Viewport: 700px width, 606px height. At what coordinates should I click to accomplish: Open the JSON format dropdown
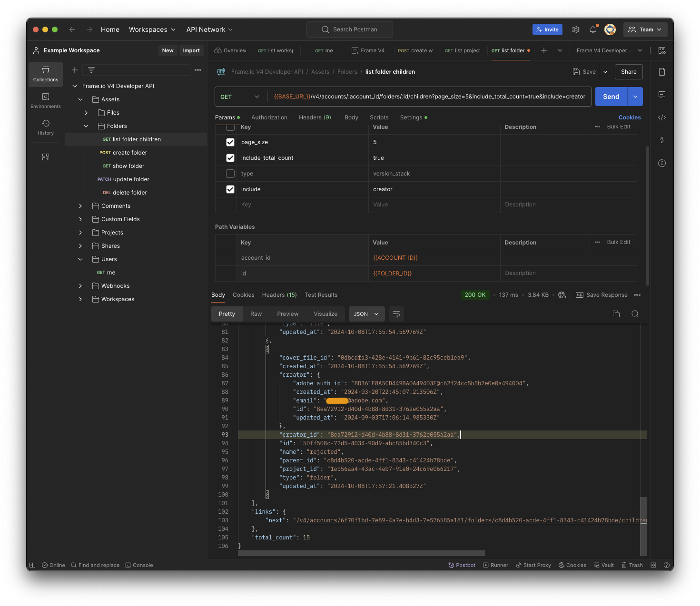coord(366,314)
